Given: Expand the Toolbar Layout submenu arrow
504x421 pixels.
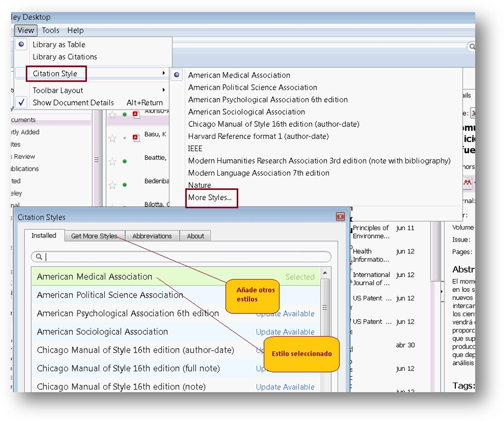Looking at the screenshot, I should 163,90.
